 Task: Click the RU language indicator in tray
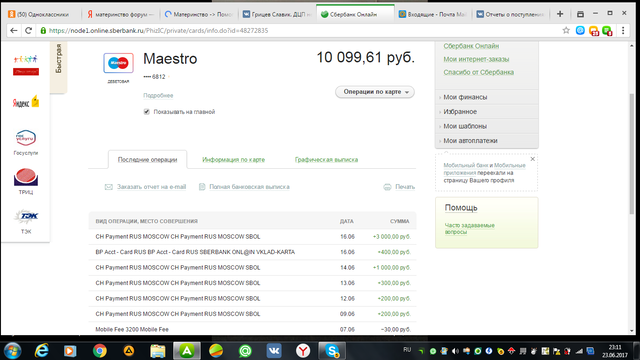point(407,350)
